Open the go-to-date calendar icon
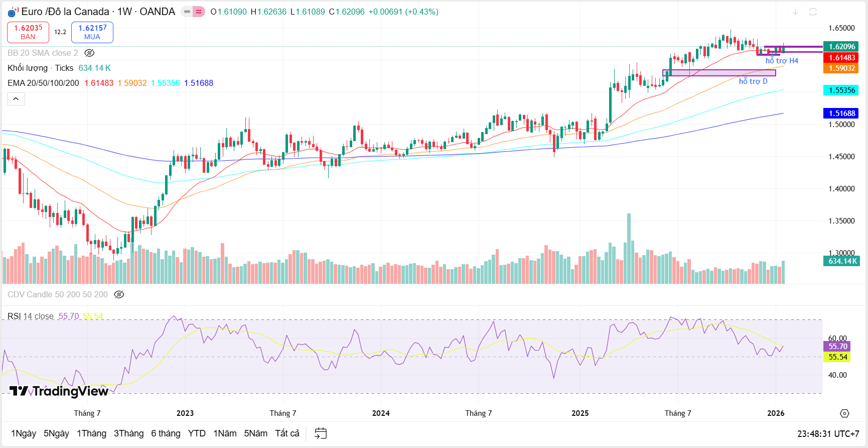Screen dimensions: 868x448 [321, 433]
